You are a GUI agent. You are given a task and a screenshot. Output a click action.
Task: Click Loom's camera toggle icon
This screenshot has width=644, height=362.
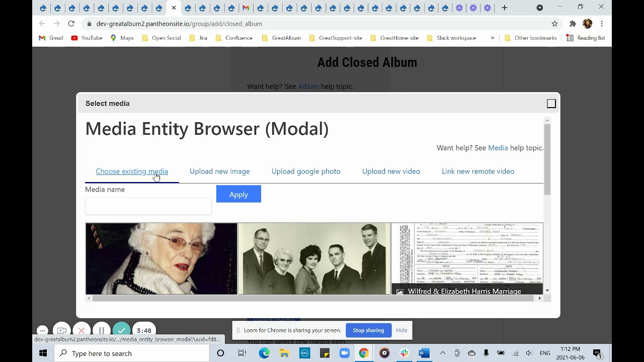(x=62, y=330)
